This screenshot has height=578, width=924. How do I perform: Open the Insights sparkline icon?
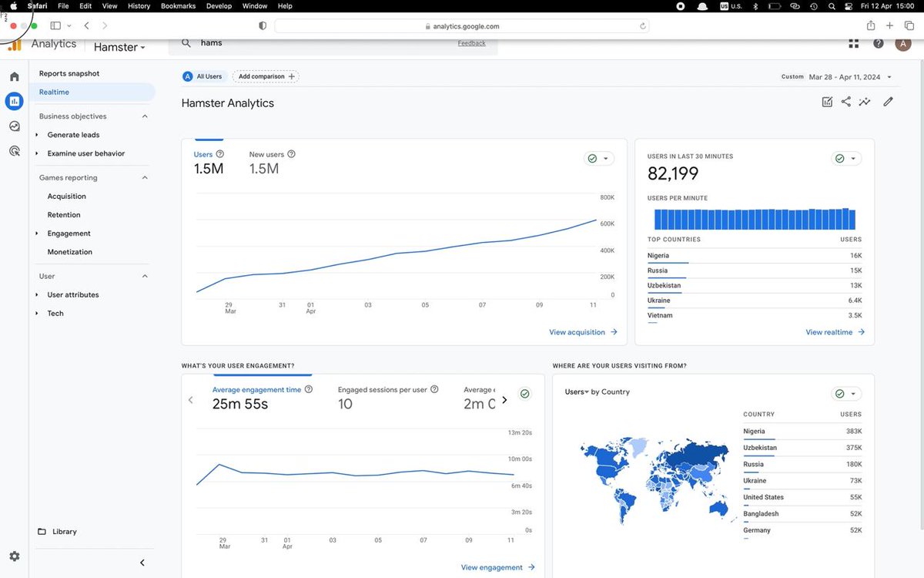tap(865, 102)
